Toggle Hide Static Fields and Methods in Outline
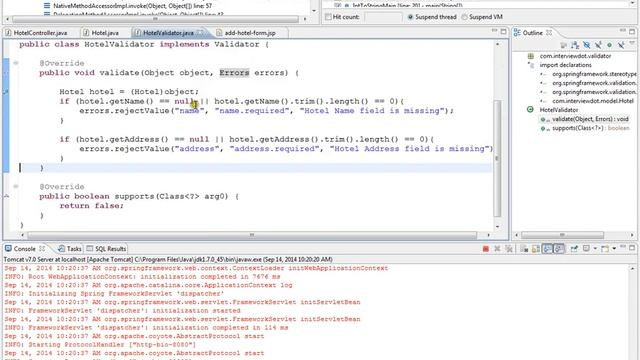640x360 pixels. click(x=598, y=45)
